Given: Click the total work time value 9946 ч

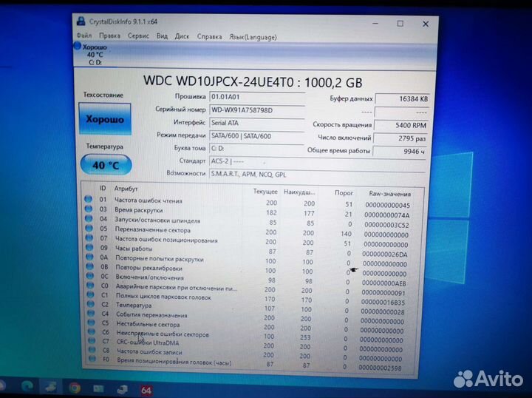Looking at the screenshot, I should (x=400, y=152).
